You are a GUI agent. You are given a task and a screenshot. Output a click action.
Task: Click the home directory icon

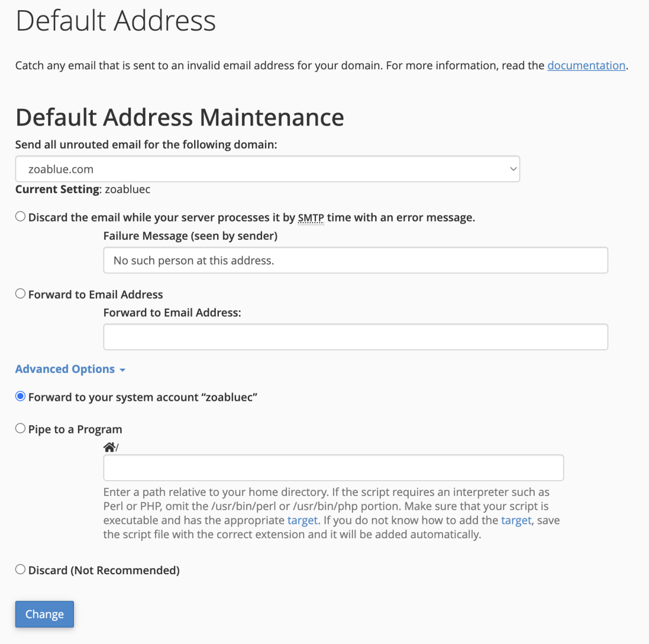pos(109,447)
